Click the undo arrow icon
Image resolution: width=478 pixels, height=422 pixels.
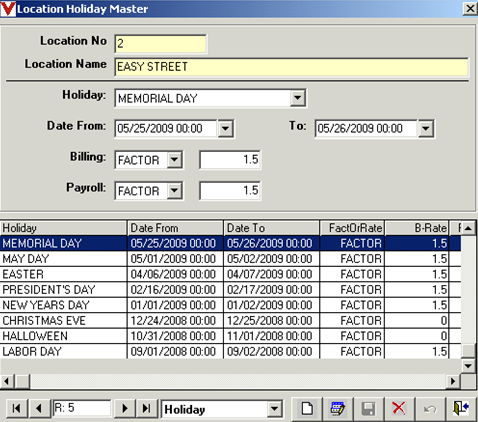tap(429, 408)
